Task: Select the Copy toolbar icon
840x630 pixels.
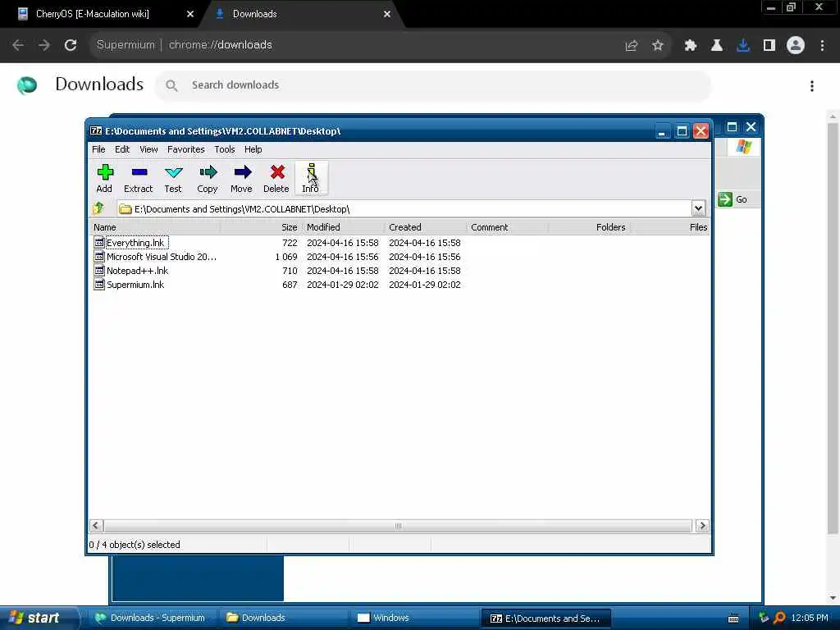Action: point(208,178)
